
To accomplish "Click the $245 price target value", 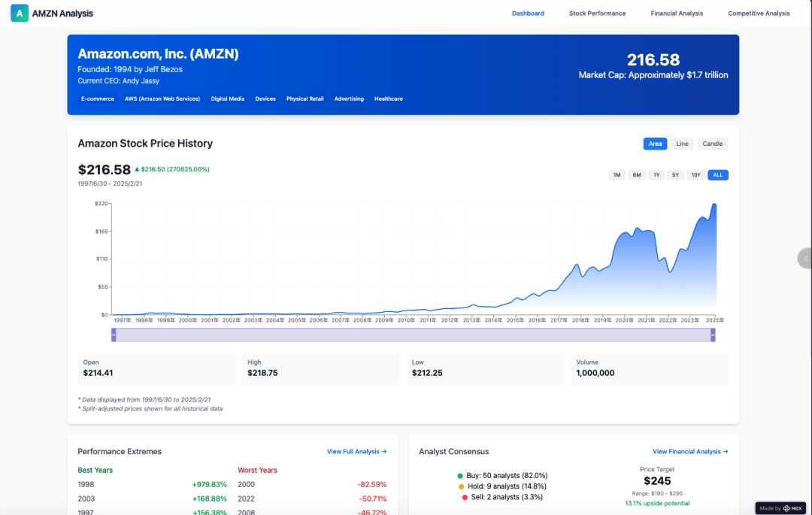I will [x=657, y=481].
